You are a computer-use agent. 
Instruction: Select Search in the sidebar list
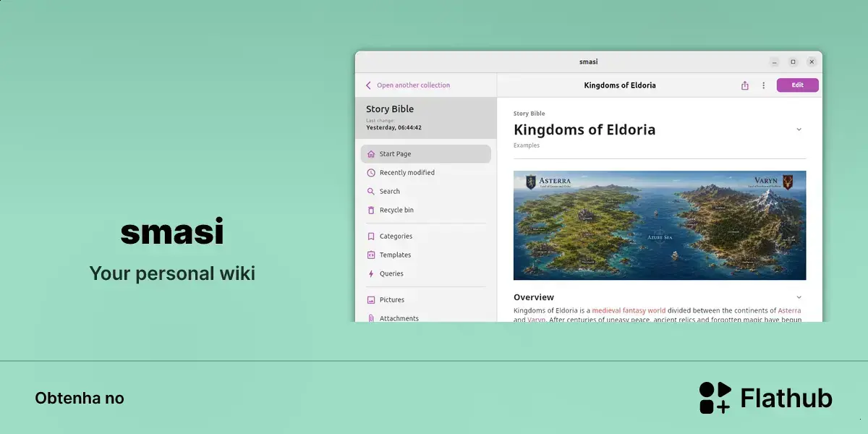pos(426,192)
